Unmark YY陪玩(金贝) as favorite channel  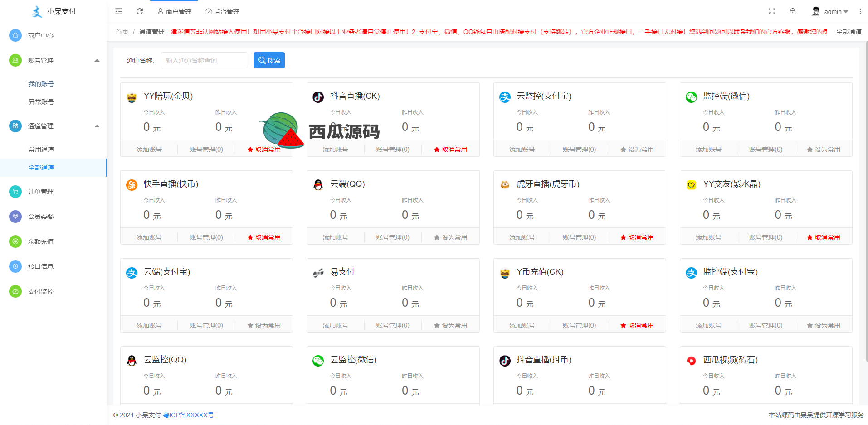coord(264,150)
